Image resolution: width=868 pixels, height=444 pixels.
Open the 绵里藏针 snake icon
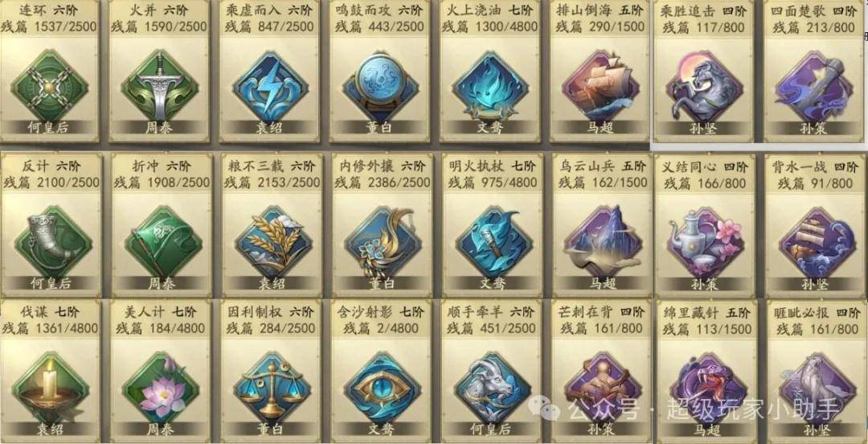point(706,388)
